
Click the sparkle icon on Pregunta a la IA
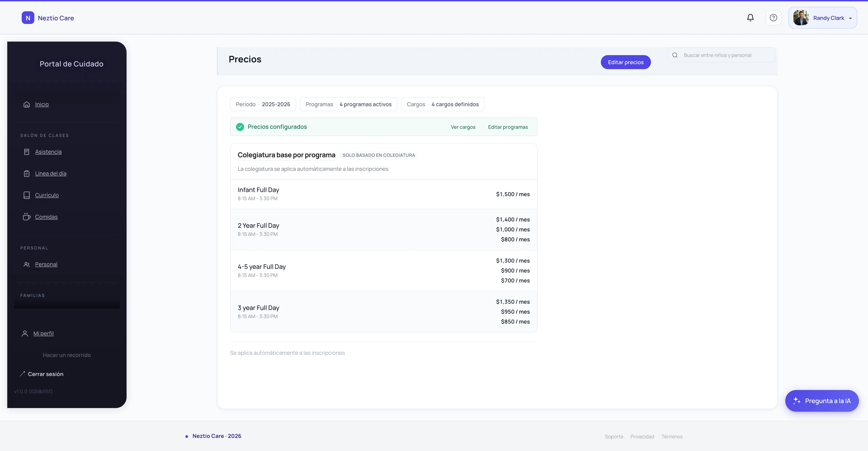point(797,401)
